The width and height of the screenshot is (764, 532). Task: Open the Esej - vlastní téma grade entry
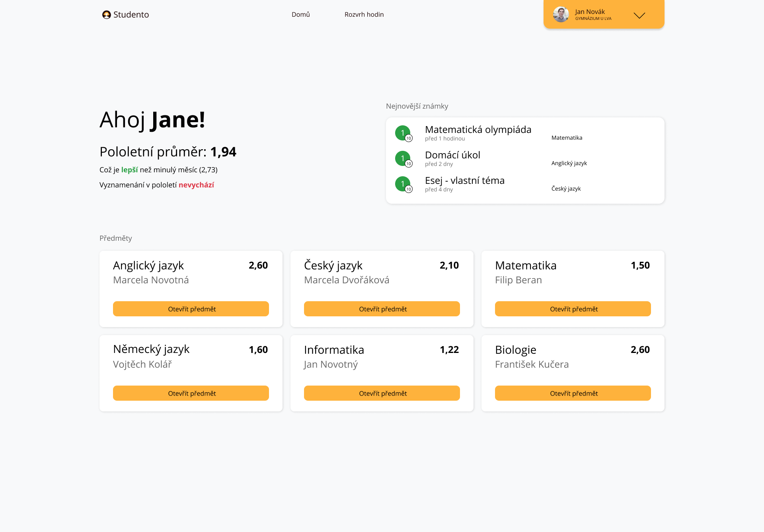(x=464, y=181)
